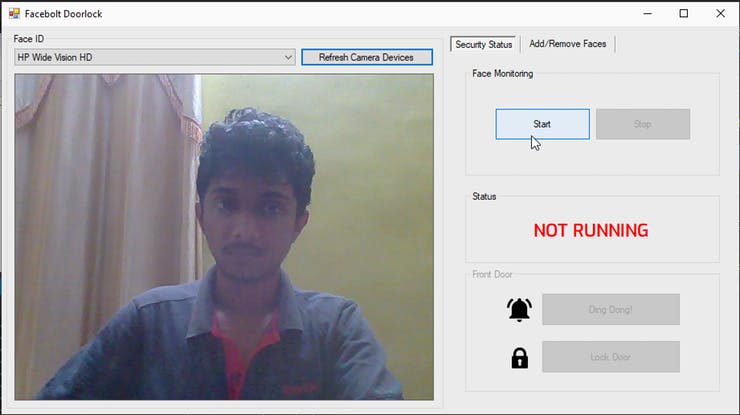Viewport: 740px width, 415px height.
Task: Click the Status group label
Action: click(x=484, y=196)
